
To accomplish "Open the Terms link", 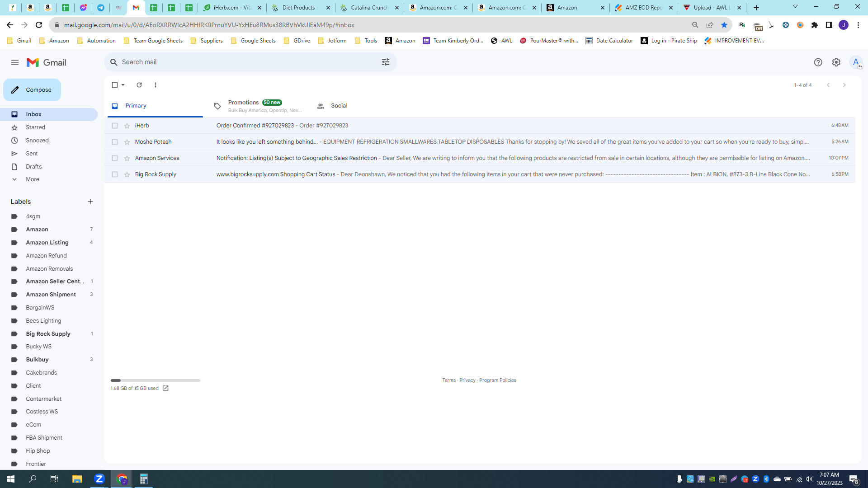I will pyautogui.click(x=449, y=380).
